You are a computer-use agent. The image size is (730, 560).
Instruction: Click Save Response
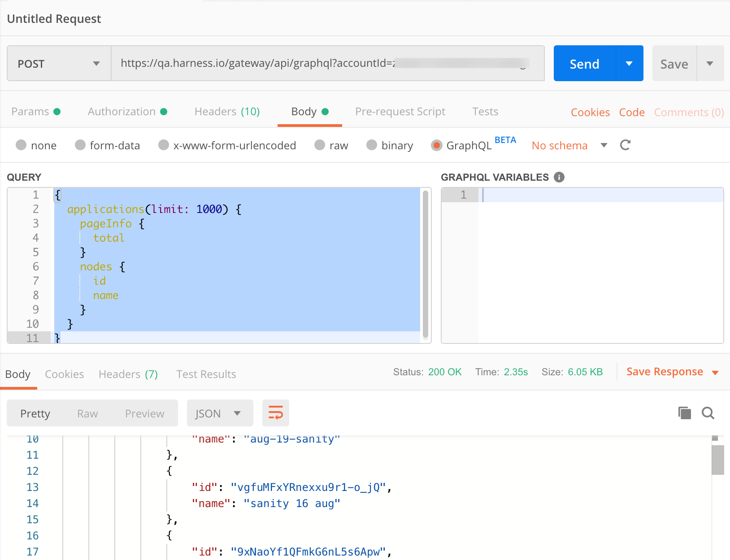click(665, 372)
